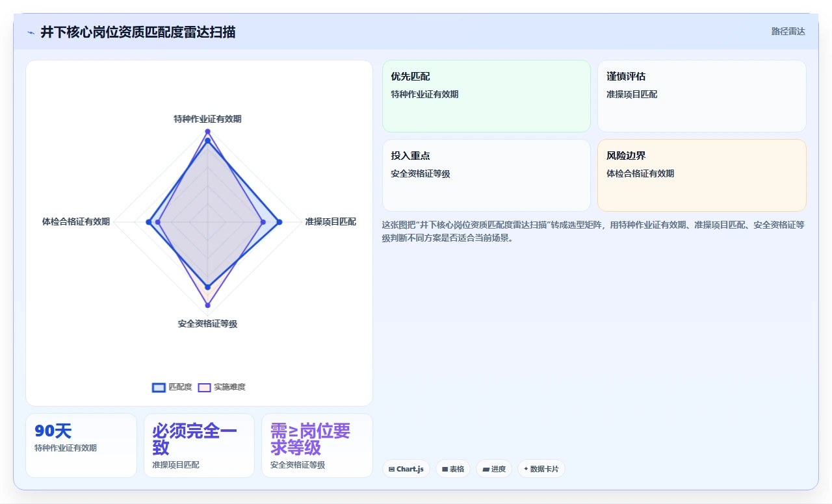This screenshot has height=504, width=832.
Task: Click the 进度 tag
Action: [494, 469]
